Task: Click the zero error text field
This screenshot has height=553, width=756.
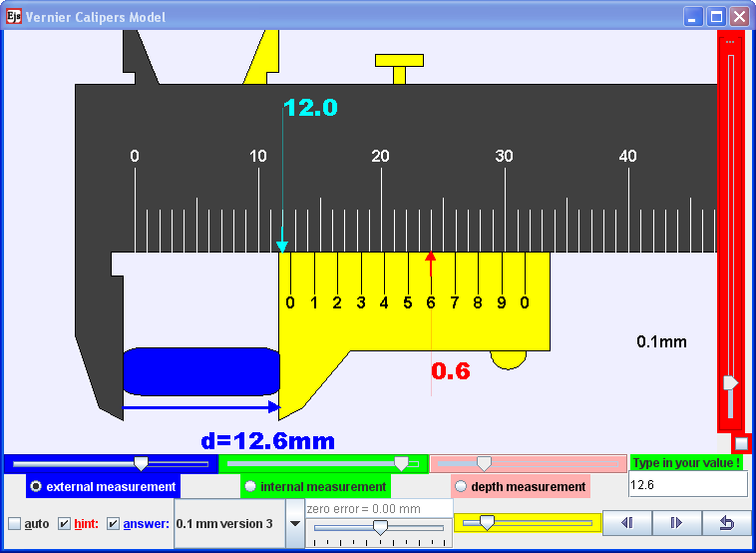Action: [x=379, y=509]
